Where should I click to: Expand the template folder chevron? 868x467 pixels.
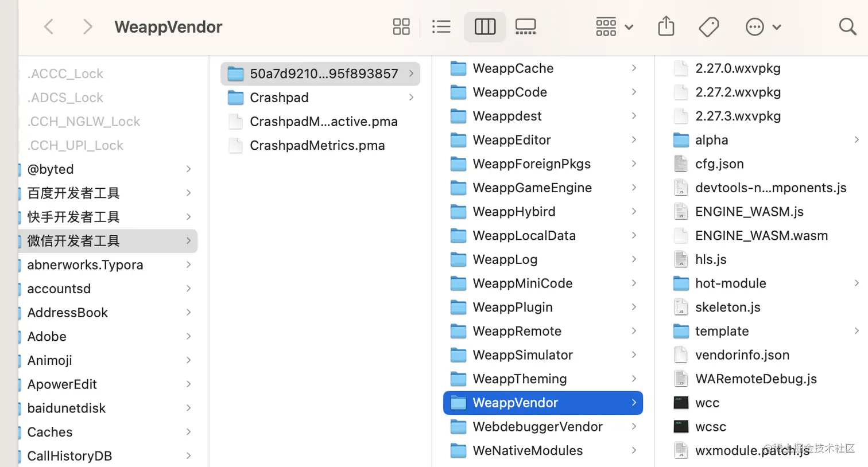click(x=856, y=330)
